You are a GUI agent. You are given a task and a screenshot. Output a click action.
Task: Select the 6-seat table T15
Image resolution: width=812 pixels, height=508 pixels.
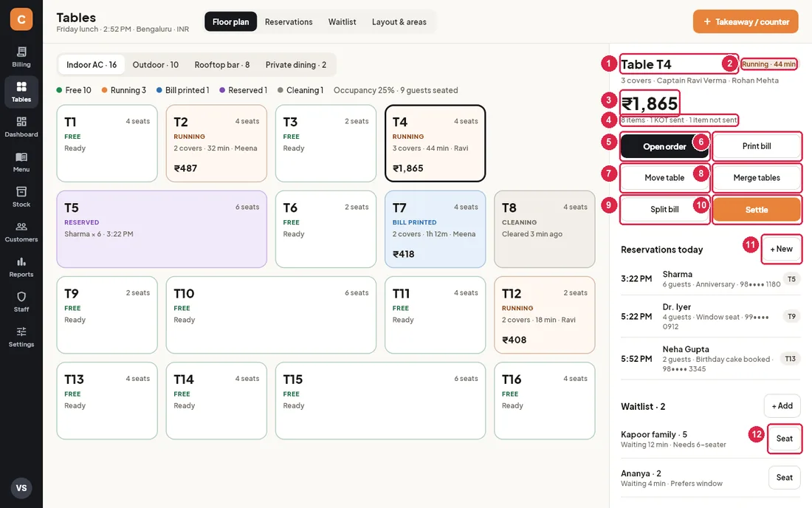click(x=381, y=401)
